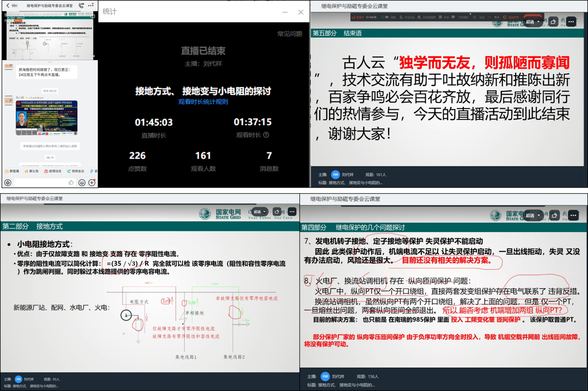Screen dimensions: 588x391
Task: Select the 视频会议 video meeting shortcut
Action: tap(76, 171)
